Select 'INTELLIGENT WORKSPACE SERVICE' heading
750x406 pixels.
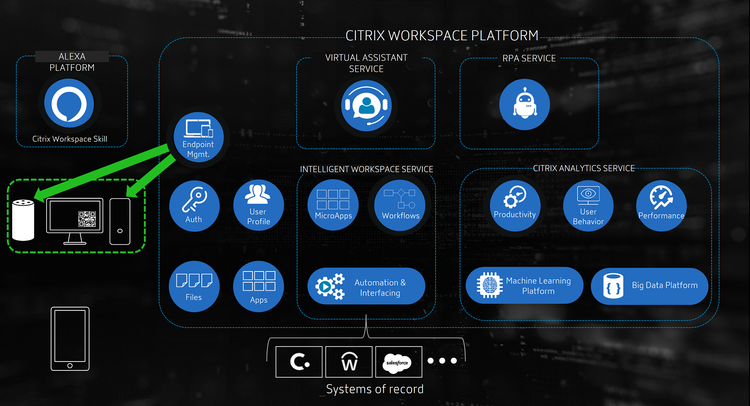point(366,169)
